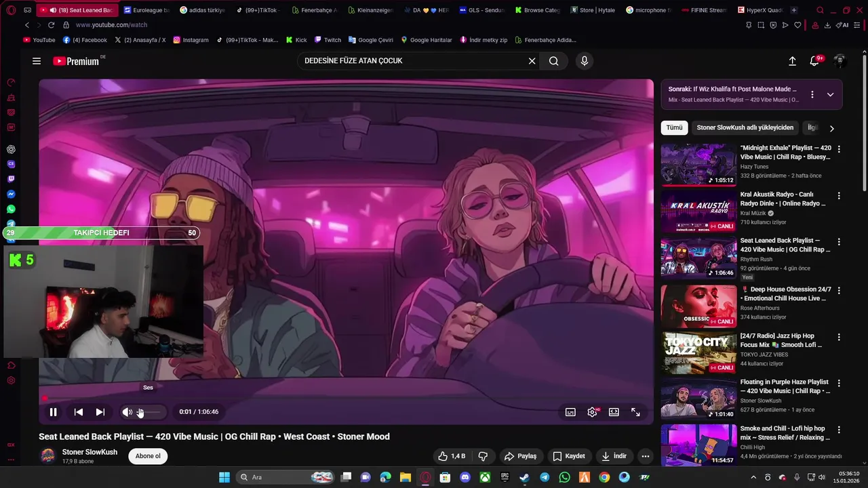868x488 pixels.
Task: Open the Stoner SlowKush channel link
Action: 90,452
